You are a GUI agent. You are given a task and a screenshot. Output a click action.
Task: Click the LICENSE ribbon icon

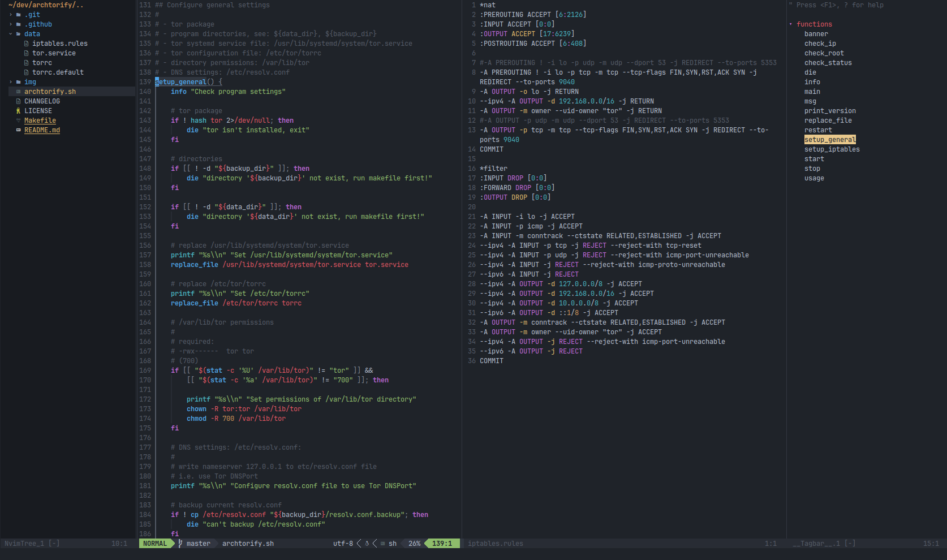pyautogui.click(x=19, y=111)
